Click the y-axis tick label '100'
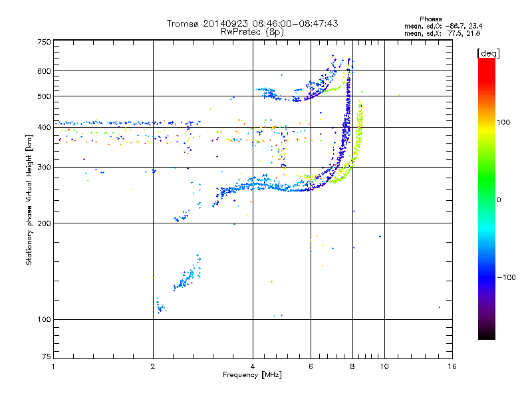 pos(44,320)
